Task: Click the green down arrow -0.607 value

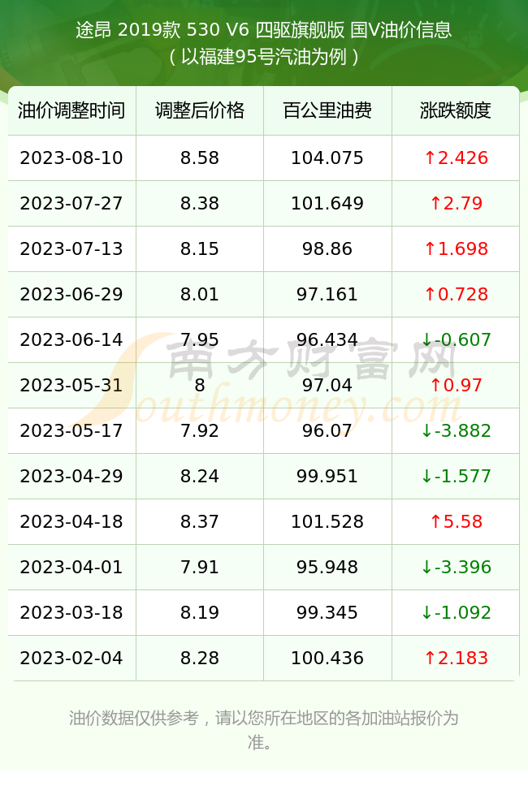Action: (x=456, y=339)
